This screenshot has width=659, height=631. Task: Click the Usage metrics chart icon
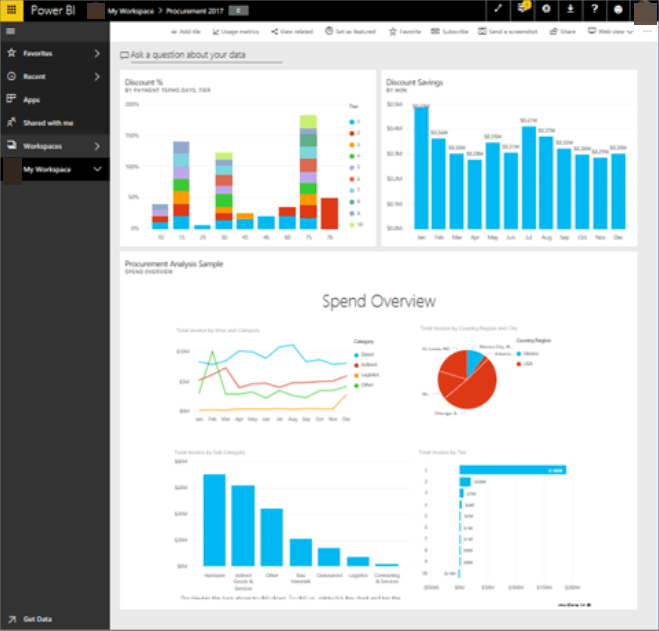216,32
